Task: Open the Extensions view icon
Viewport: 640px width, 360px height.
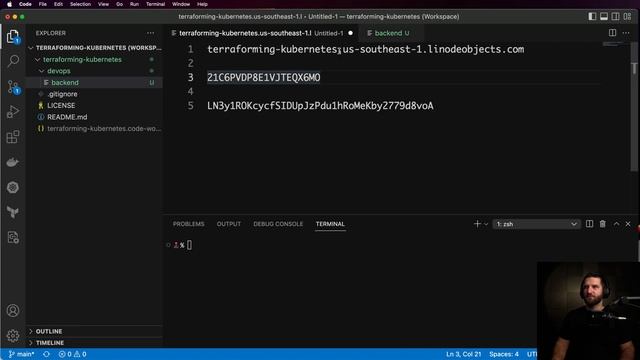Action: [x=13, y=137]
